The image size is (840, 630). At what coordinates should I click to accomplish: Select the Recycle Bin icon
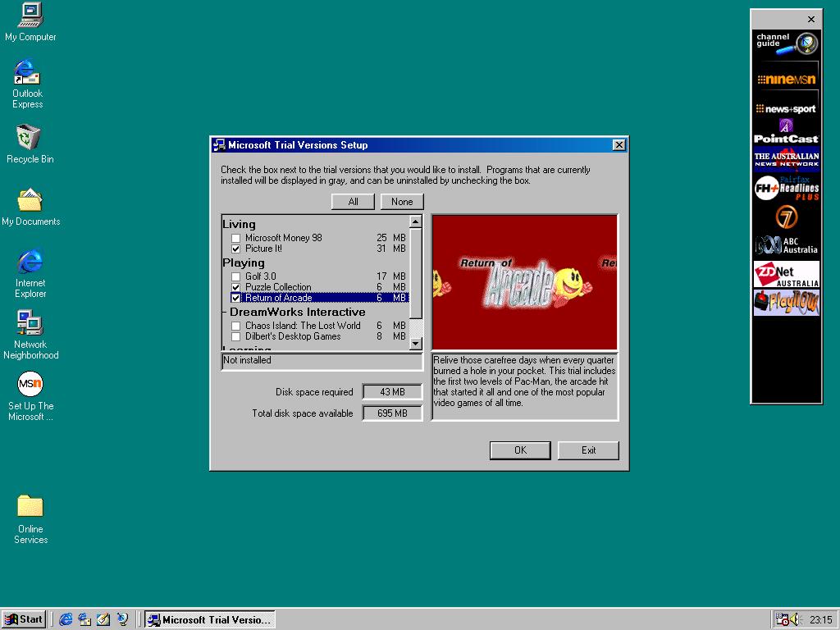(x=30, y=144)
